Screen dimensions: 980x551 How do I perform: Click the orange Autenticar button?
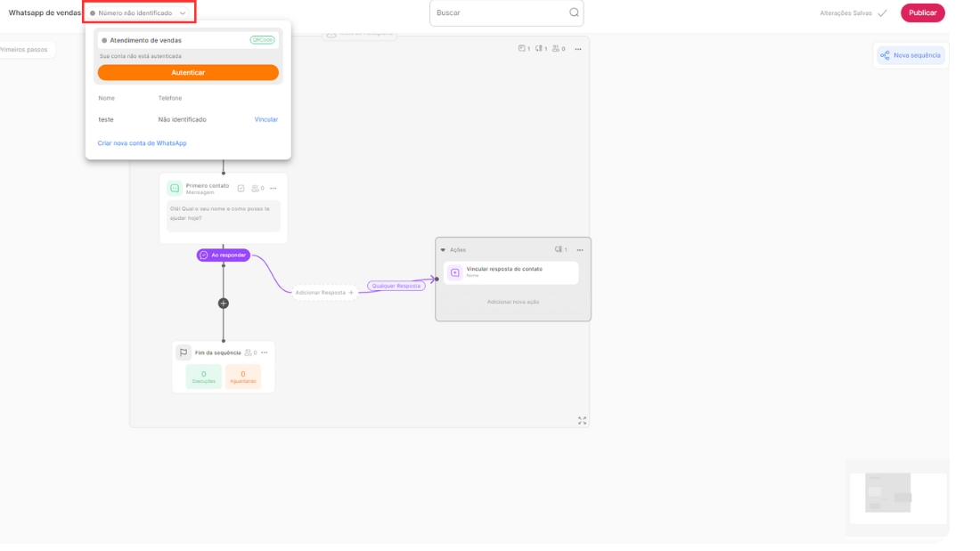pyautogui.click(x=188, y=72)
